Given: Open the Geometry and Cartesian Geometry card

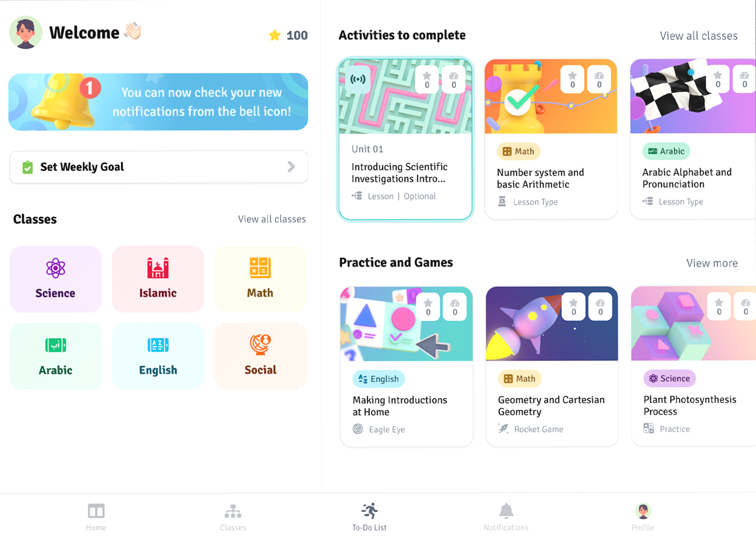Looking at the screenshot, I should tap(552, 366).
